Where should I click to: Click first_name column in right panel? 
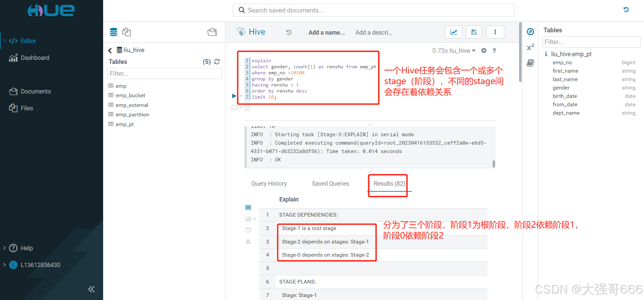coord(565,71)
